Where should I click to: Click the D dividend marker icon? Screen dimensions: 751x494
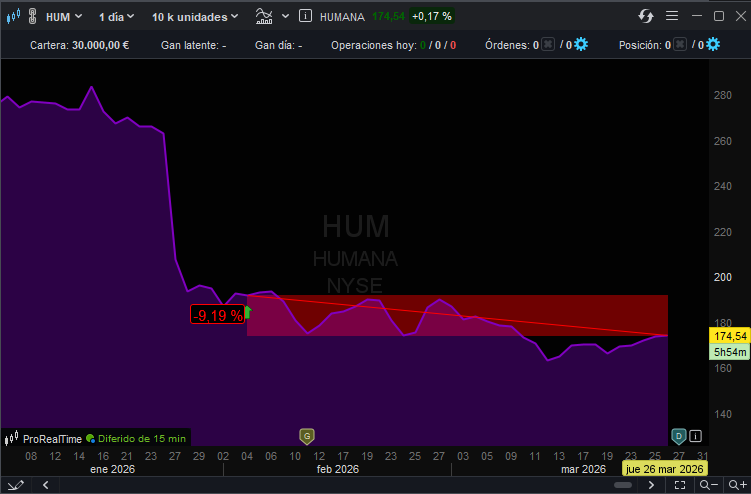pyautogui.click(x=679, y=436)
